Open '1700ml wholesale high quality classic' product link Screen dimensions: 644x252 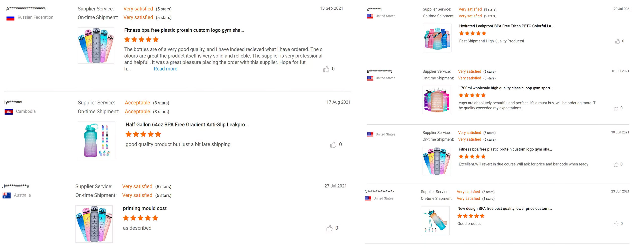(506, 88)
